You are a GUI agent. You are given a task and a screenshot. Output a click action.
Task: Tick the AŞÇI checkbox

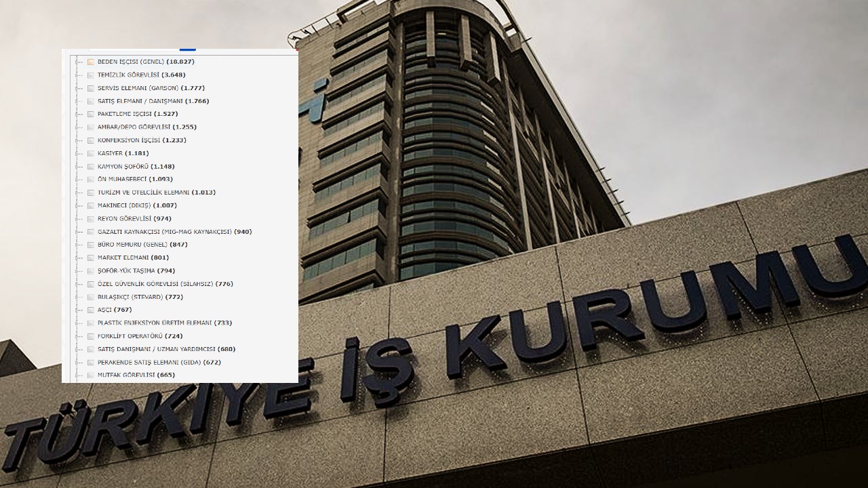pos(91,310)
